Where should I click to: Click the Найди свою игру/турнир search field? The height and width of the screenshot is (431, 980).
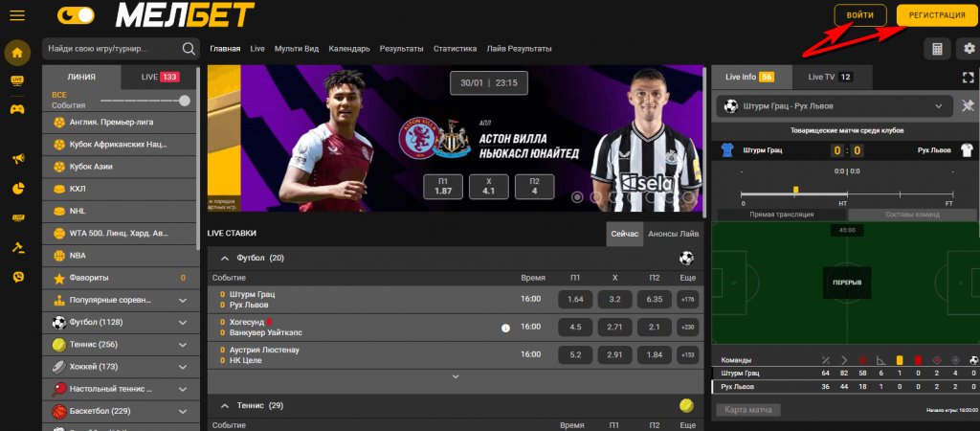(113, 49)
